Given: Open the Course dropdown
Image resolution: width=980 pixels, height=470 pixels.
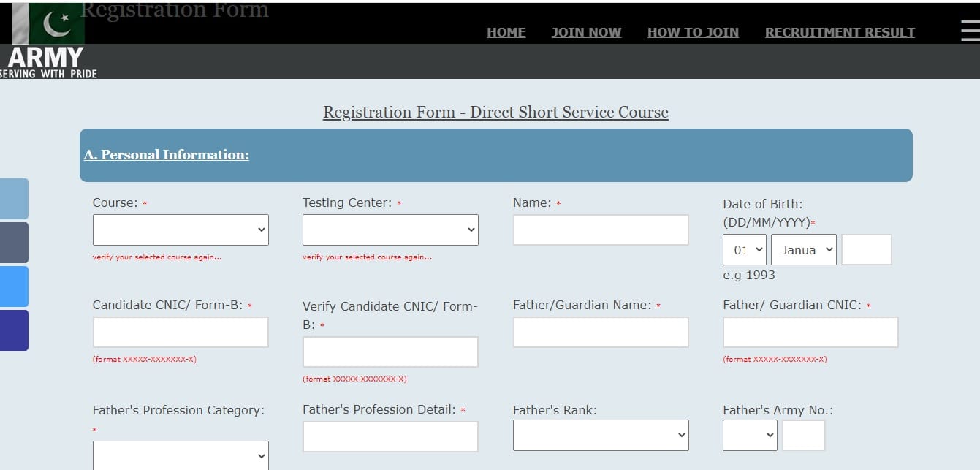Looking at the screenshot, I should pos(180,229).
